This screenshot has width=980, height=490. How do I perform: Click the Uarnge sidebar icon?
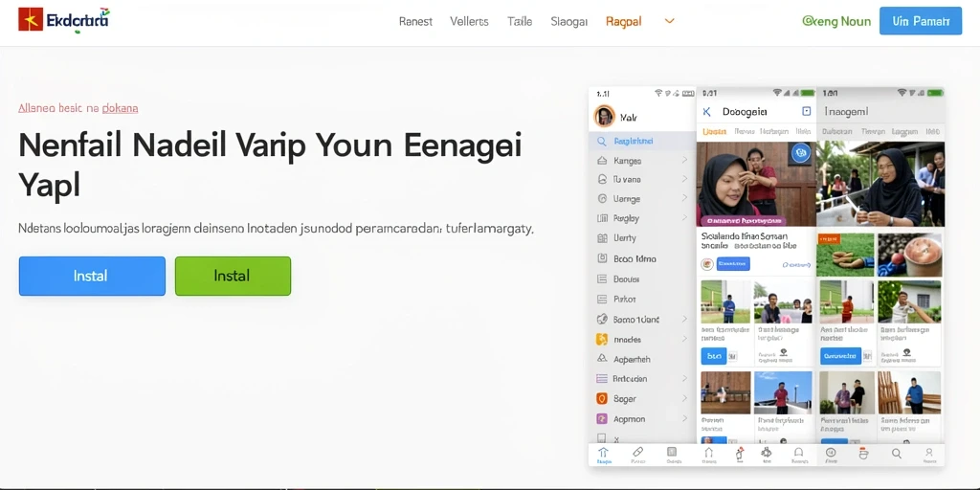[x=602, y=199]
